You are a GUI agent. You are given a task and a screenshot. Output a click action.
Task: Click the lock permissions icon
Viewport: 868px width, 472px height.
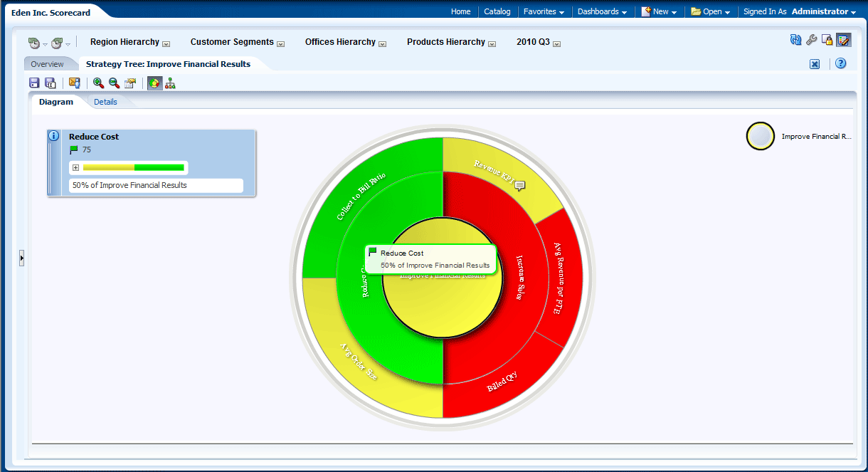(x=827, y=40)
